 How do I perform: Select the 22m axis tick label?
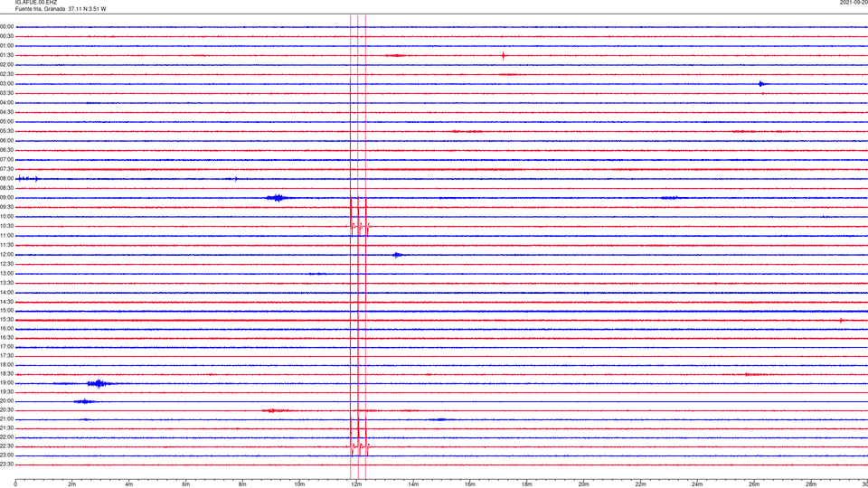click(x=640, y=484)
